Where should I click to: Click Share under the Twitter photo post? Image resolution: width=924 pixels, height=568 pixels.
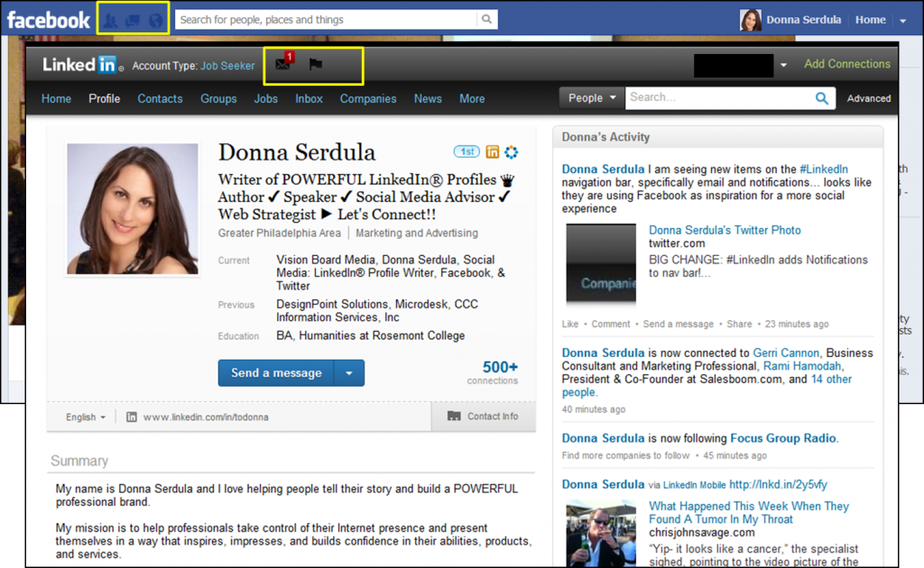click(739, 324)
